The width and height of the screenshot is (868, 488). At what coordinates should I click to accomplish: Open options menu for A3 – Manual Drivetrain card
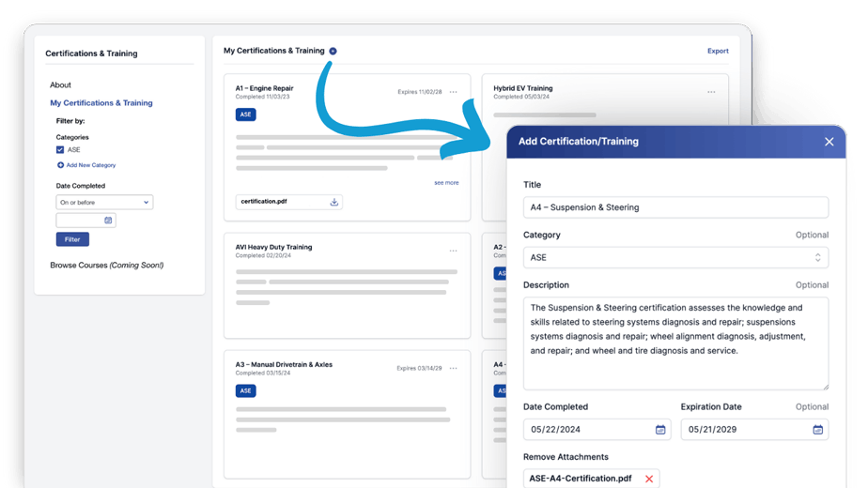pos(454,368)
